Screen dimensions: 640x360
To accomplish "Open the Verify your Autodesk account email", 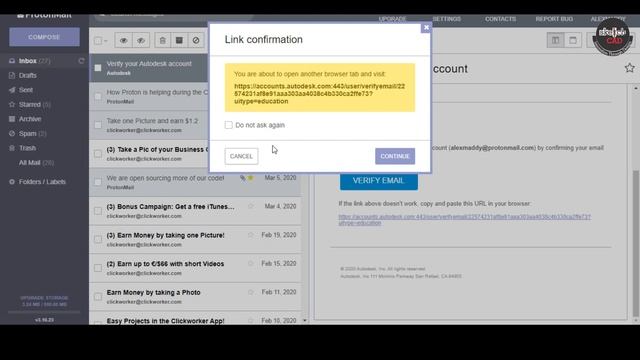I will click(149, 68).
